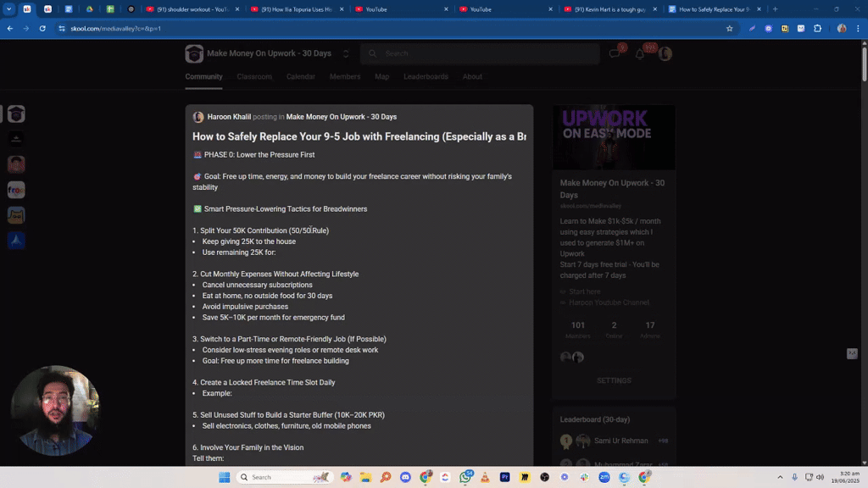Viewport: 868px width, 488px height.
Task: Close the 'How to Safely Replace Your 9' tab
Action: coord(759,9)
